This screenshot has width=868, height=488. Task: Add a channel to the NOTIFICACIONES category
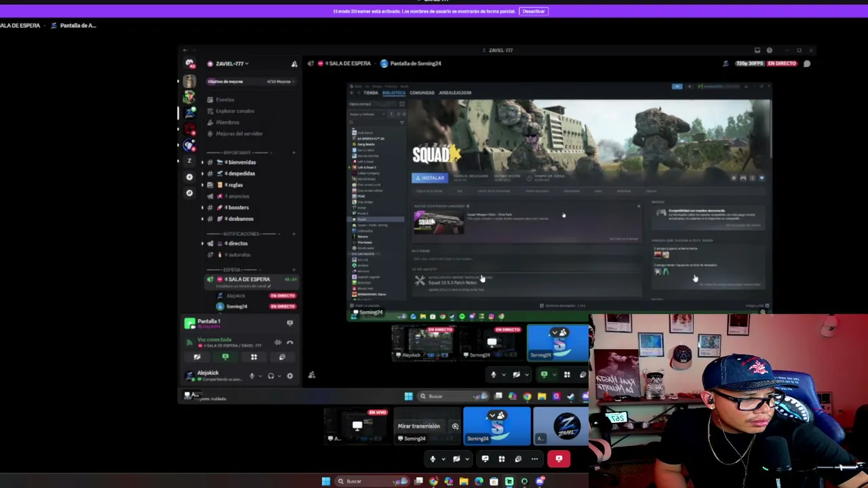point(294,234)
